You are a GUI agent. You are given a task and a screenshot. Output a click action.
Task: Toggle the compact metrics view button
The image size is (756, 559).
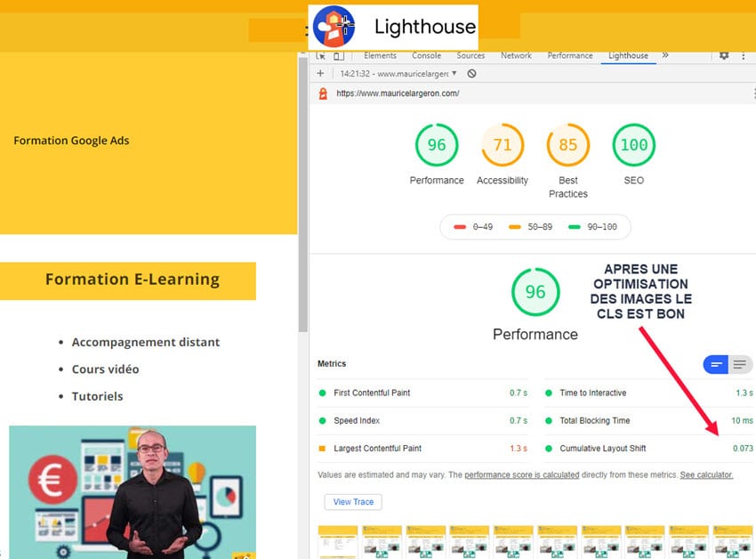(716, 364)
